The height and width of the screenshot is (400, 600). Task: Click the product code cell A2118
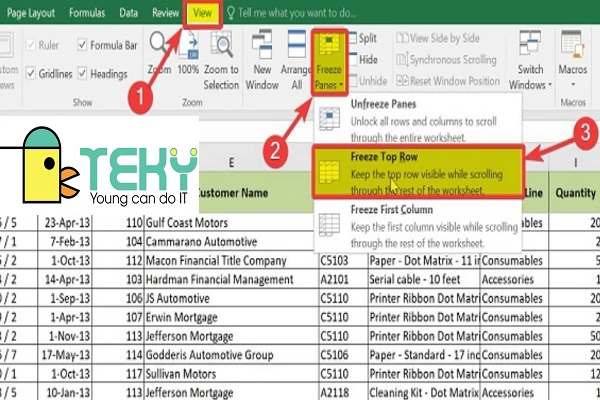[x=343, y=392]
